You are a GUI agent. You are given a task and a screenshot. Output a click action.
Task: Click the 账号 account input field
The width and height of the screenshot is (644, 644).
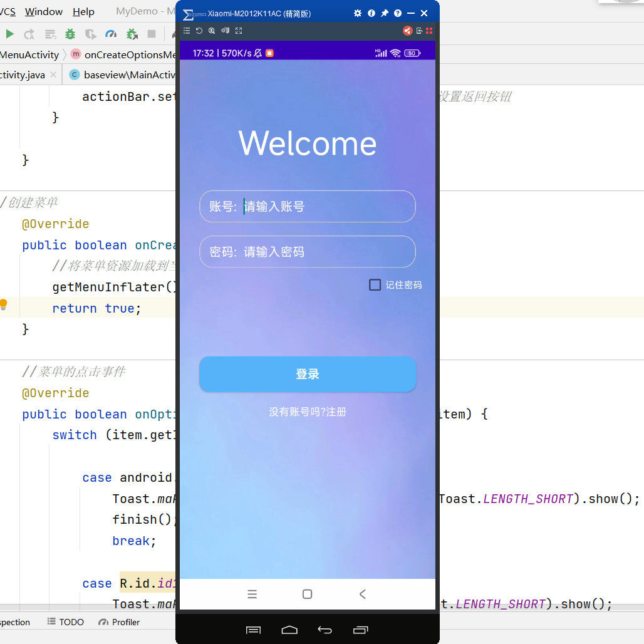307,207
